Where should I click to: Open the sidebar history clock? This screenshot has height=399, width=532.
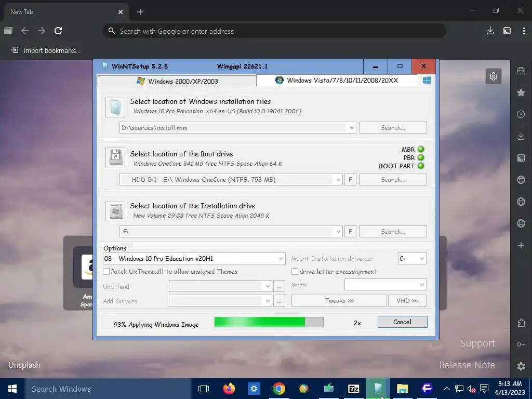coord(521,114)
